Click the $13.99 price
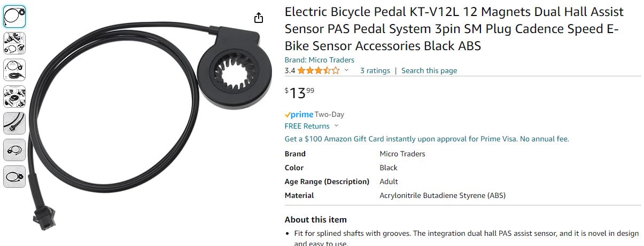This screenshot has height=246, width=644. click(x=299, y=93)
